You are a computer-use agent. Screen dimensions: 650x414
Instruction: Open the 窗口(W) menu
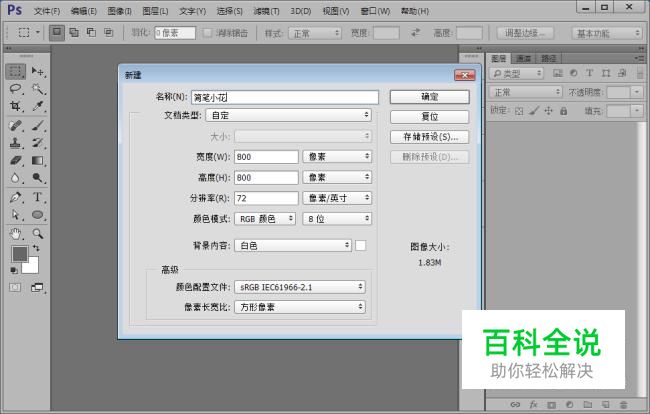point(375,11)
